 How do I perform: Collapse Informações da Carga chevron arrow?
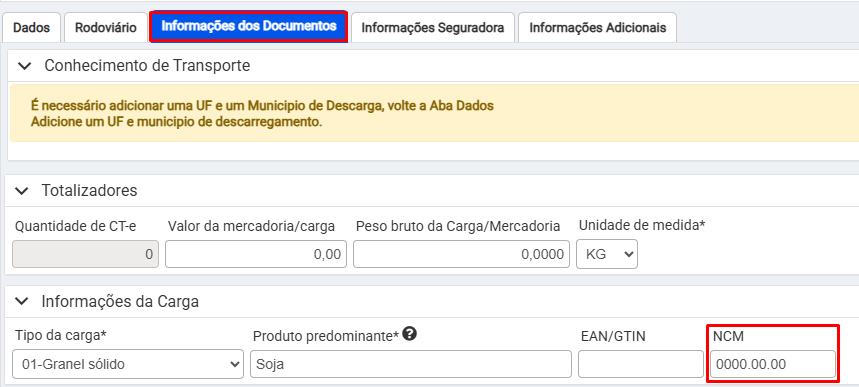22,301
